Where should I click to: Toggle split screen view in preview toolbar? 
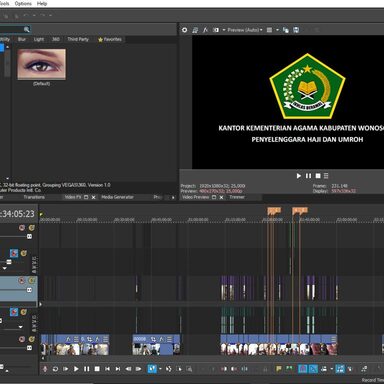(216, 30)
